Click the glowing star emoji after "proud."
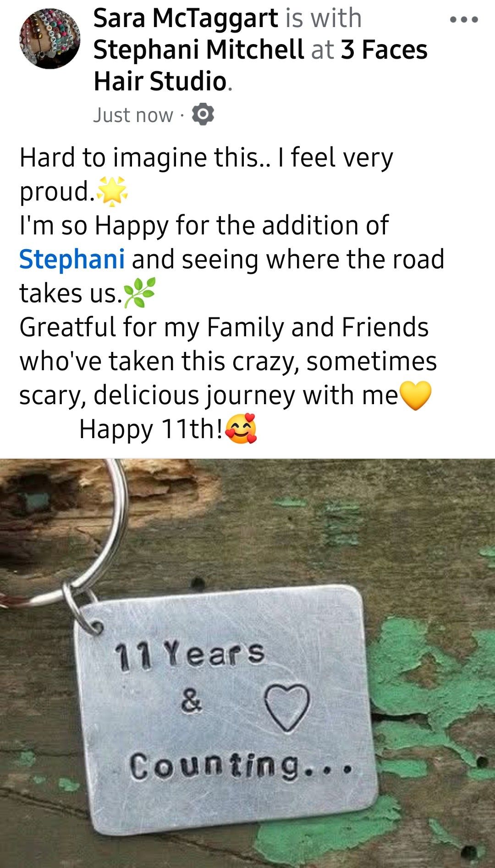The width and height of the screenshot is (495, 868). (113, 191)
